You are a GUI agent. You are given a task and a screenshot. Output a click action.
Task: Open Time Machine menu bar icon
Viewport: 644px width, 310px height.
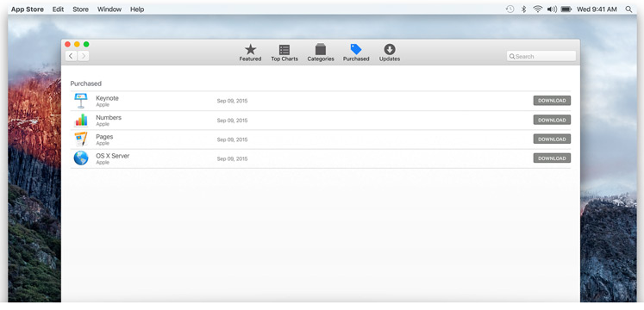[510, 9]
